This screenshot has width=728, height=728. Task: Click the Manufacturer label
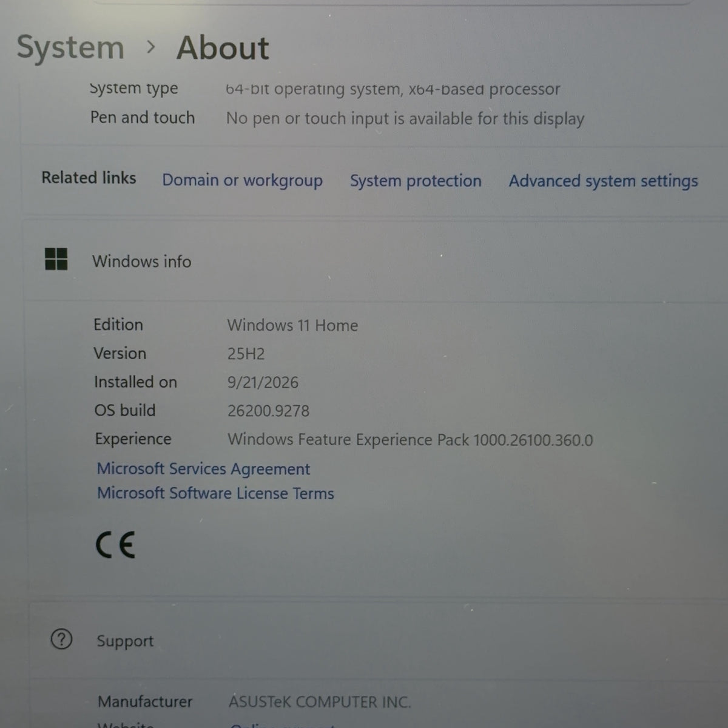pyautogui.click(x=145, y=701)
